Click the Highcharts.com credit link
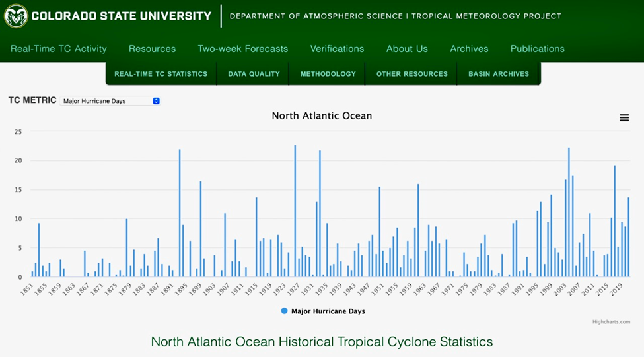 tap(611, 322)
